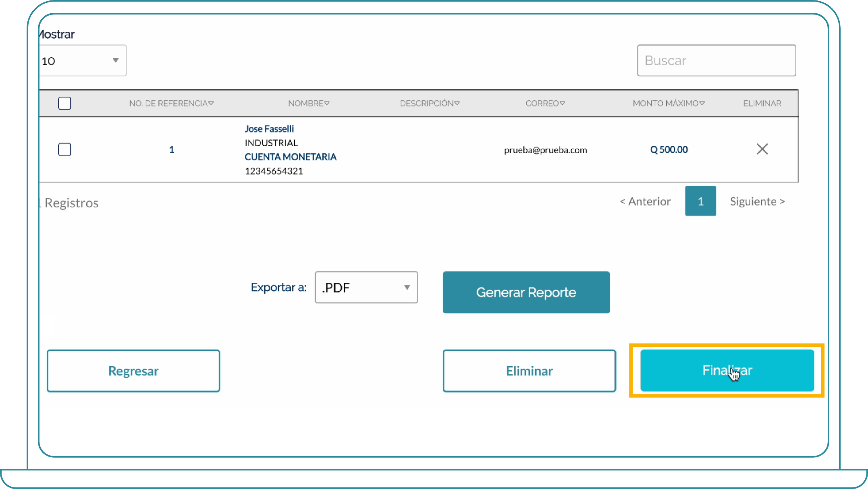Click the name Jose Fasselli
868x489 pixels.
[269, 129]
